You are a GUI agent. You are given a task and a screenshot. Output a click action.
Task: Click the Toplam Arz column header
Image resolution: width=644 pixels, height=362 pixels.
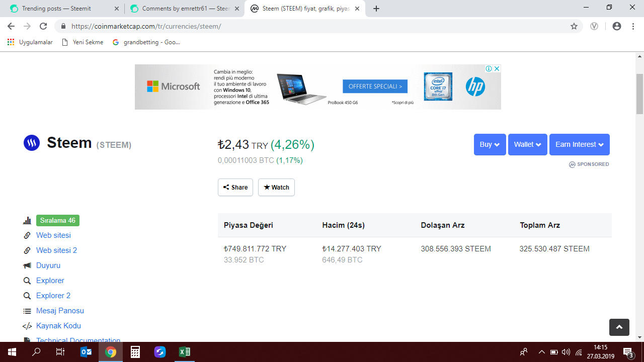coord(540,225)
